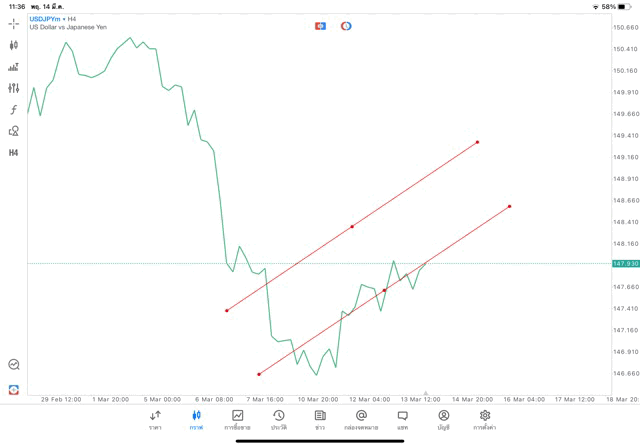Open the การตั้งค่า (Settings) tab

click(485, 419)
